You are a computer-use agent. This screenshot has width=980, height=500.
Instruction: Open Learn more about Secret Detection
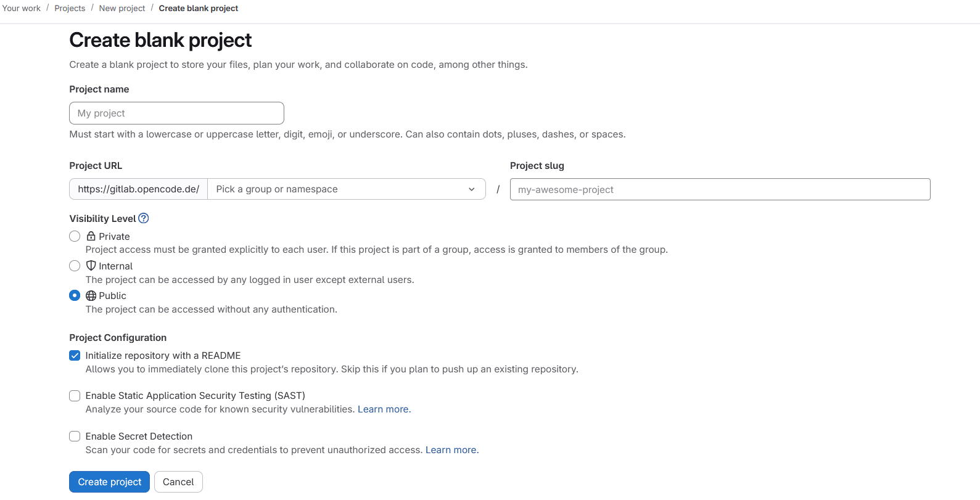(451, 449)
